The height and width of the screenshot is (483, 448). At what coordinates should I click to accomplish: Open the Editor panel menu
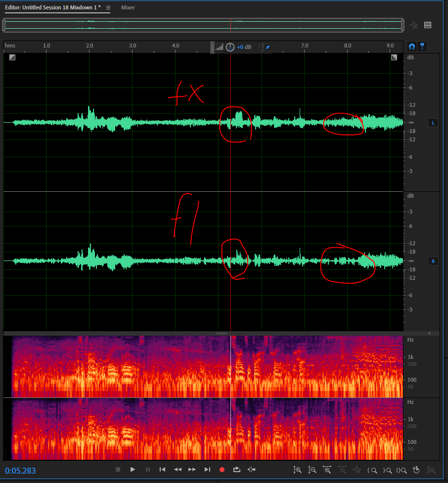pyautogui.click(x=108, y=7)
